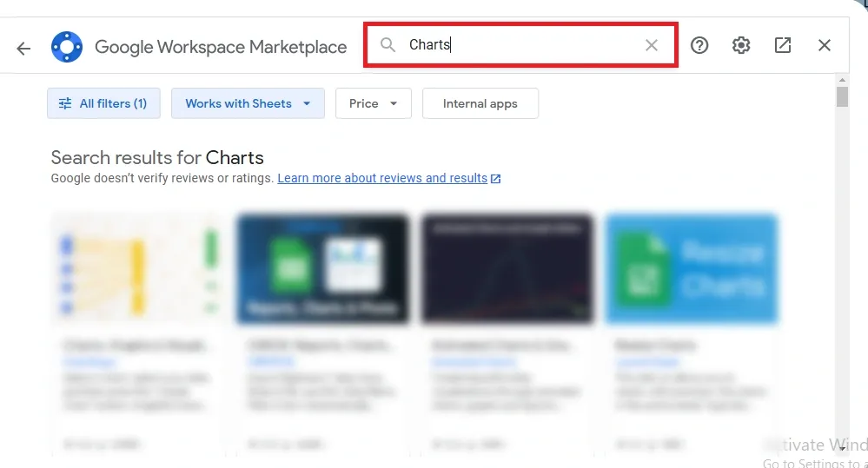Click into the Charts search field
The height and width of the screenshot is (468, 868).
point(520,45)
